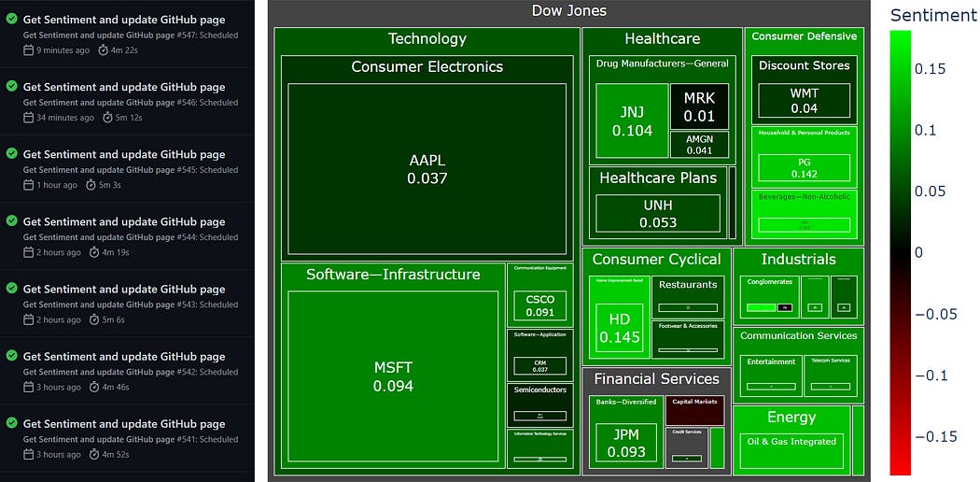This screenshot has width=980, height=482.
Task: Click the '34 minutes ago' timestamp text
Action: [65, 118]
